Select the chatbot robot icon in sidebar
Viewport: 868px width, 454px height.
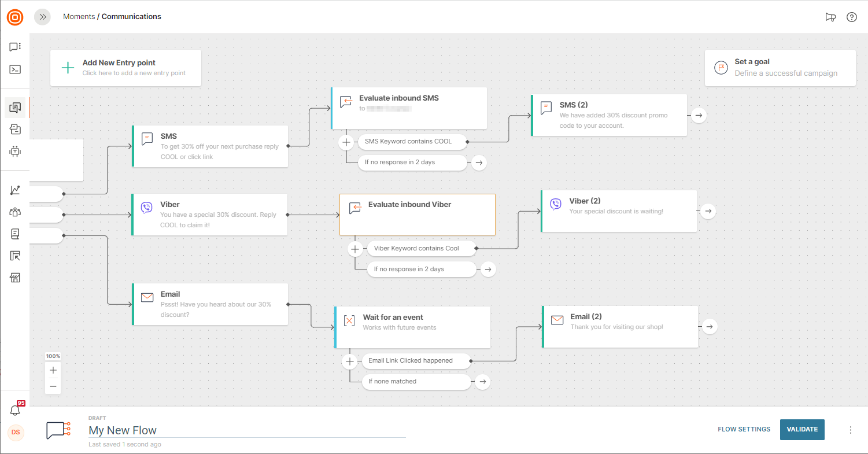tap(15, 152)
